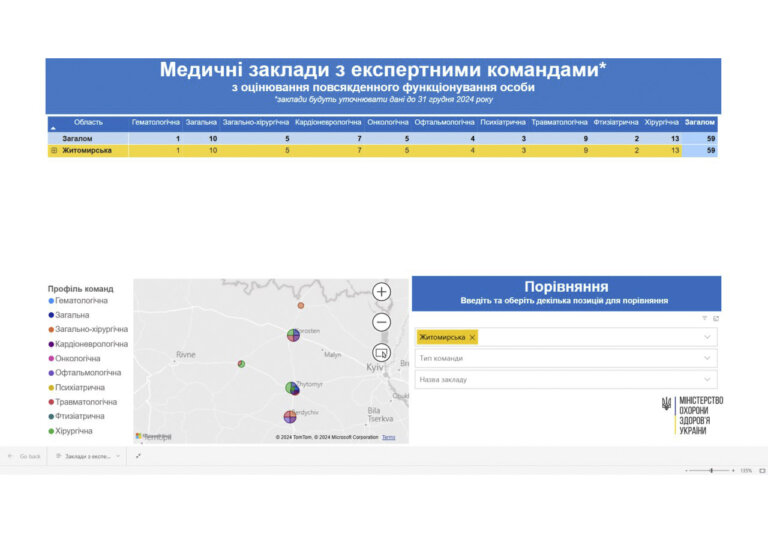Image resolution: width=768 pixels, height=533 pixels.
Task: Open the page selector 'Заклади з експе...'
Action: [88, 456]
